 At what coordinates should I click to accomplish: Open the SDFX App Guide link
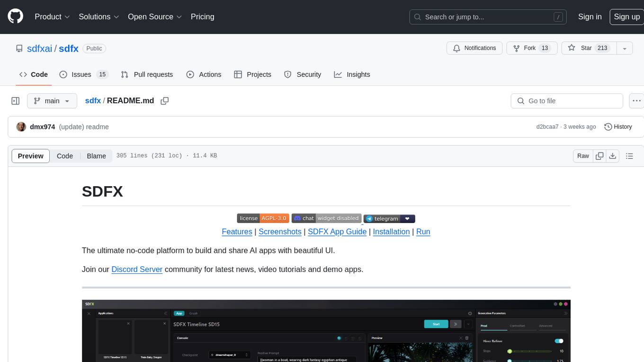click(x=337, y=232)
